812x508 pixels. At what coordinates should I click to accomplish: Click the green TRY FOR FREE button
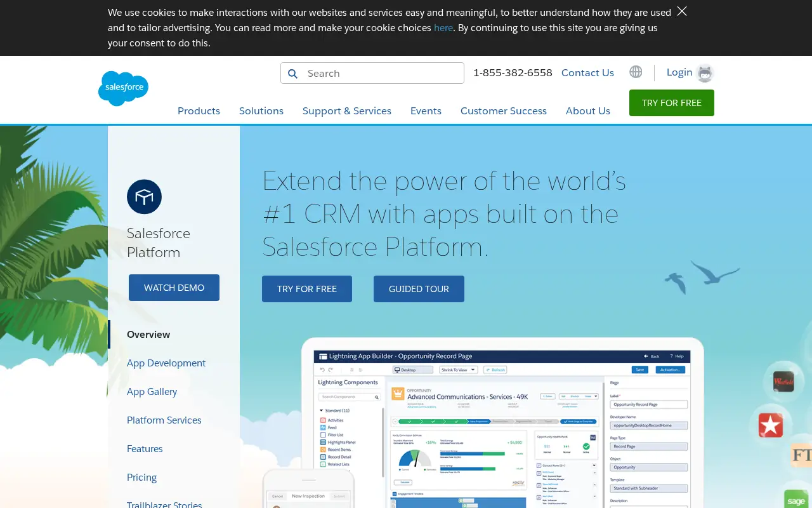(x=672, y=103)
